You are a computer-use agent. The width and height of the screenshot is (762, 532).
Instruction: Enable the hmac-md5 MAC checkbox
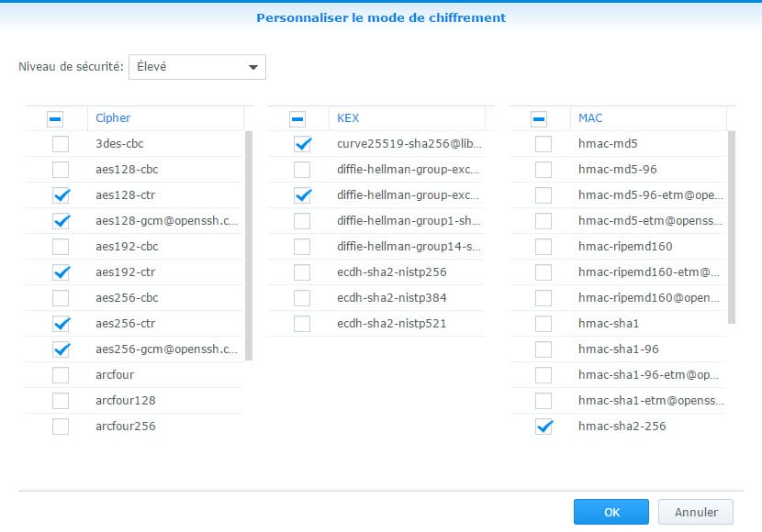tap(543, 144)
